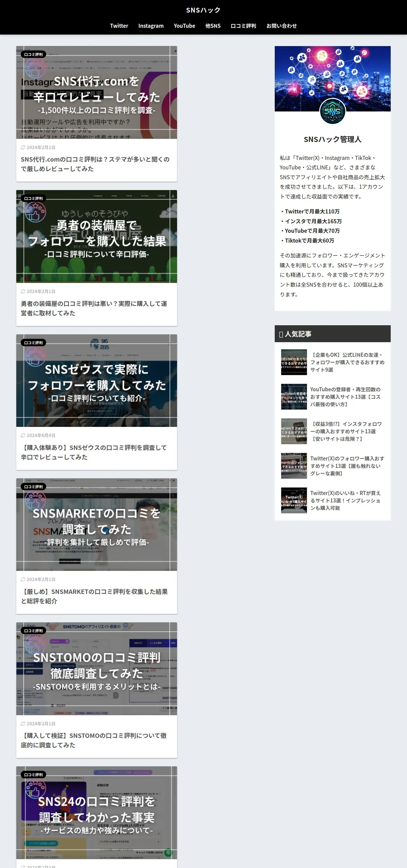
Task: Open the 【購入して検証】SNSTOMO article title
Action: click(94, 740)
